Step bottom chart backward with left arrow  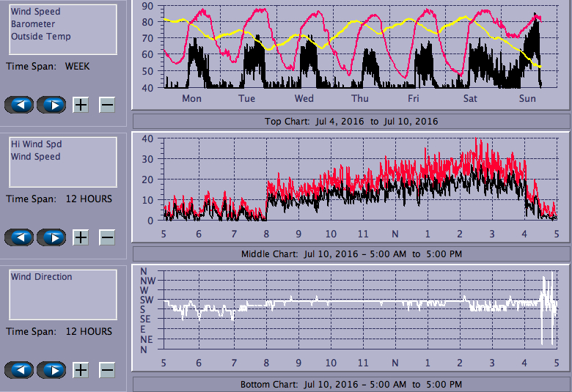pos(21,370)
